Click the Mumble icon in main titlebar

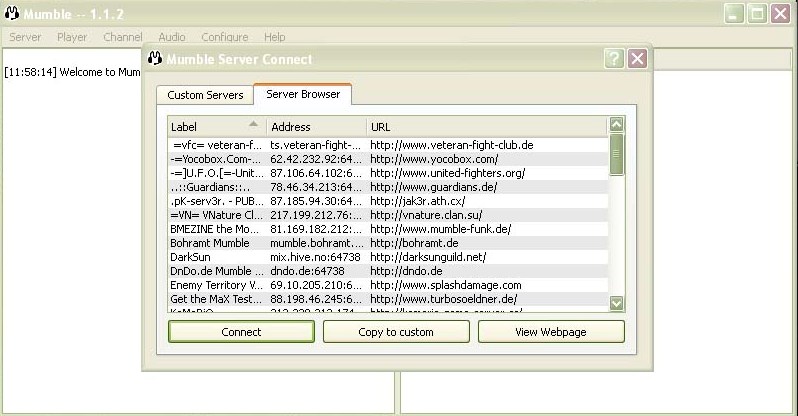tap(12, 14)
